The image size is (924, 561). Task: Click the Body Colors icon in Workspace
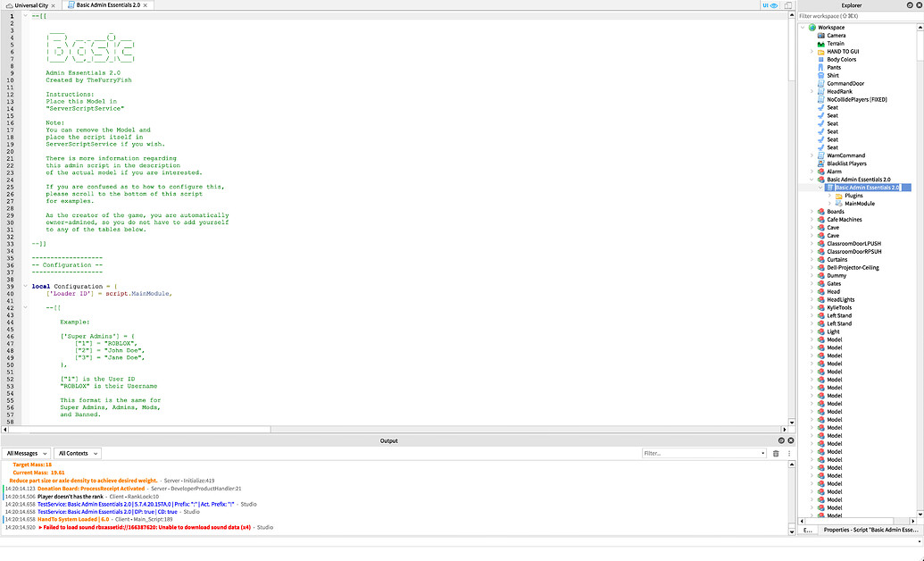[820, 59]
